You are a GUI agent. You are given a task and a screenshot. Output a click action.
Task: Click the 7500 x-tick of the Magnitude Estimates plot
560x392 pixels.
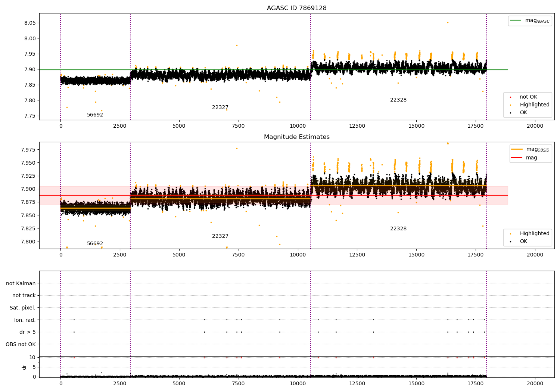(239, 255)
